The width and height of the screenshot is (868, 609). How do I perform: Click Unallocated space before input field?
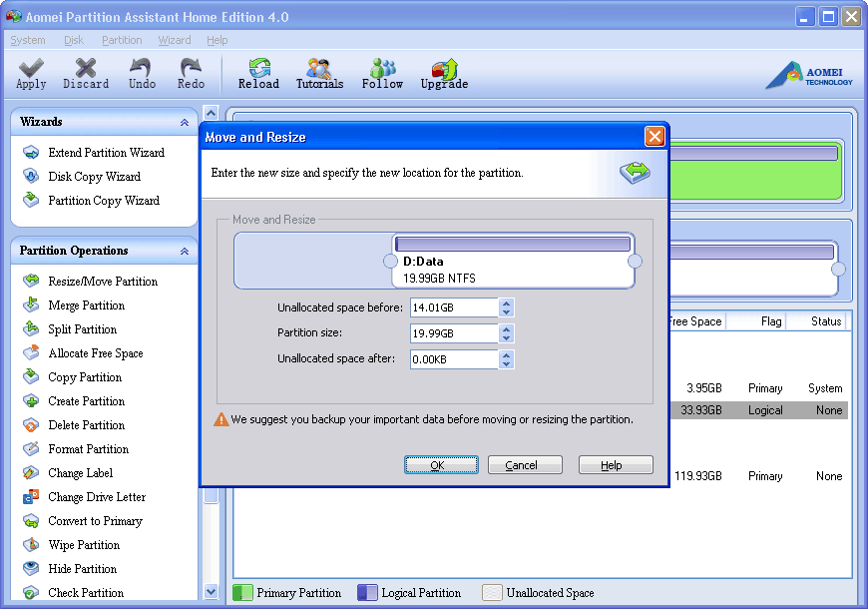(454, 307)
